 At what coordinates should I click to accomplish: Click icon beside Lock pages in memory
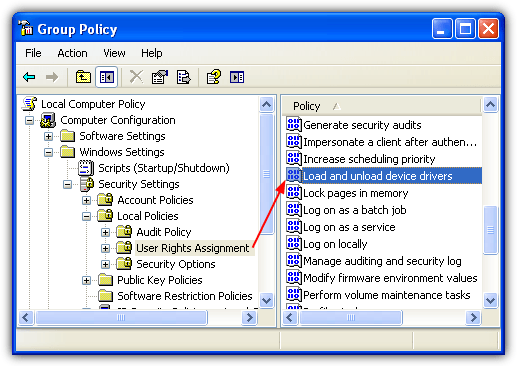click(x=294, y=192)
